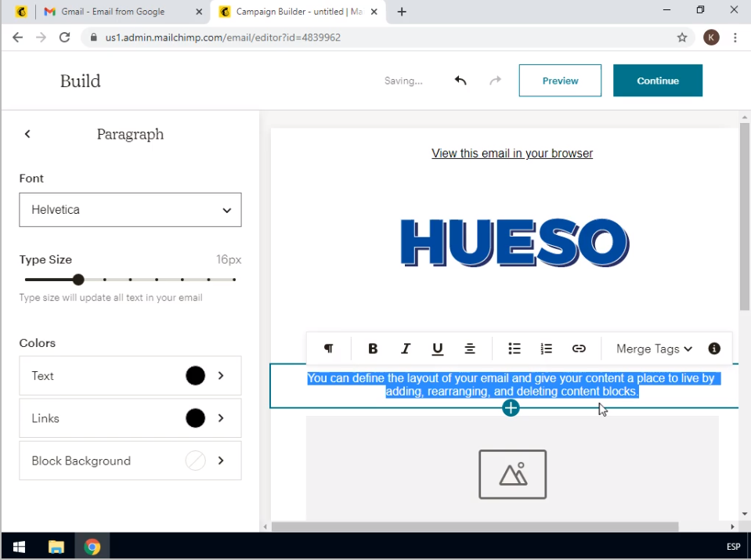Navigate forward in the browser
This screenshot has height=560, width=751.
42,38
